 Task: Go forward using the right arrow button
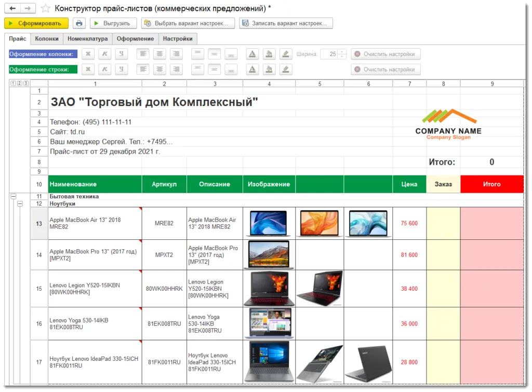28,8
